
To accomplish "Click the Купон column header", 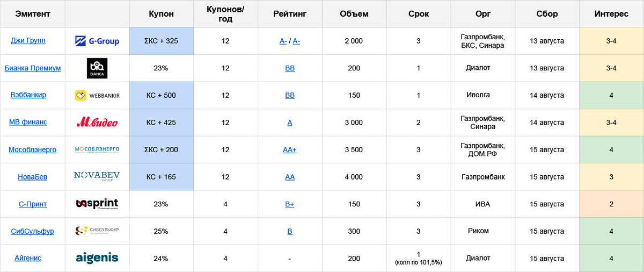I will (161, 14).
